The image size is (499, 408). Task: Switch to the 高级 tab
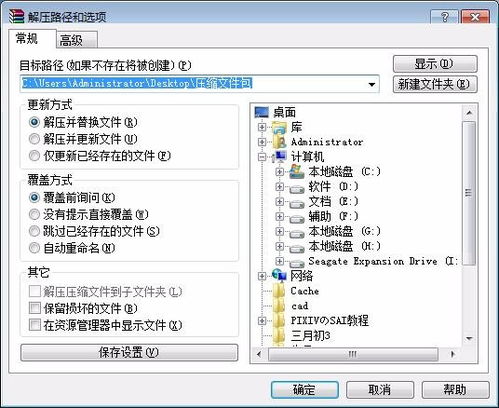(77, 40)
